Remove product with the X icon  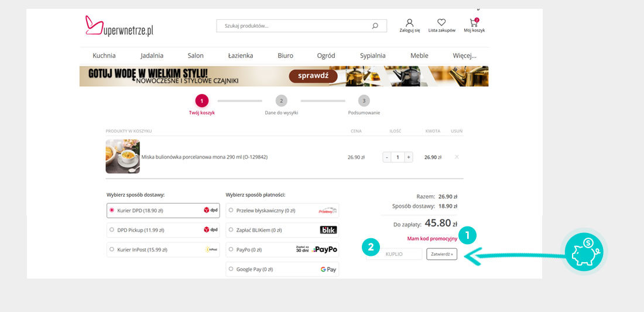click(457, 157)
